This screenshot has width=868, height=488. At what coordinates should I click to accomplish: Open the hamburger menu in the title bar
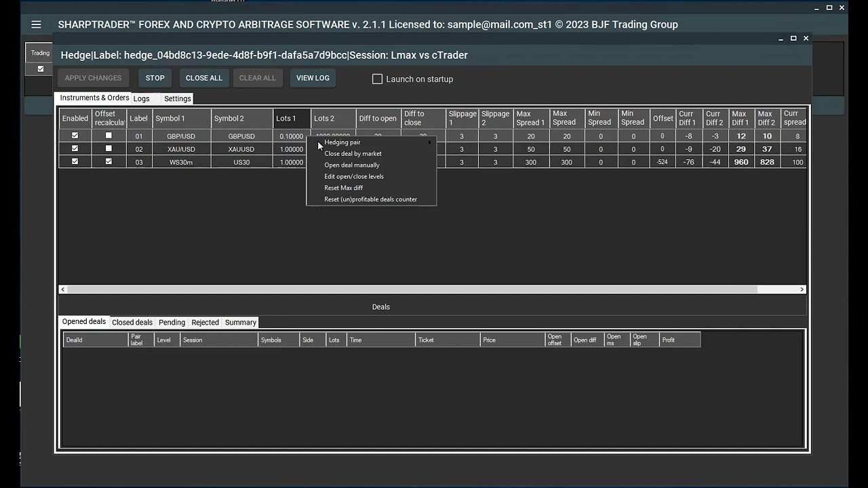(36, 24)
